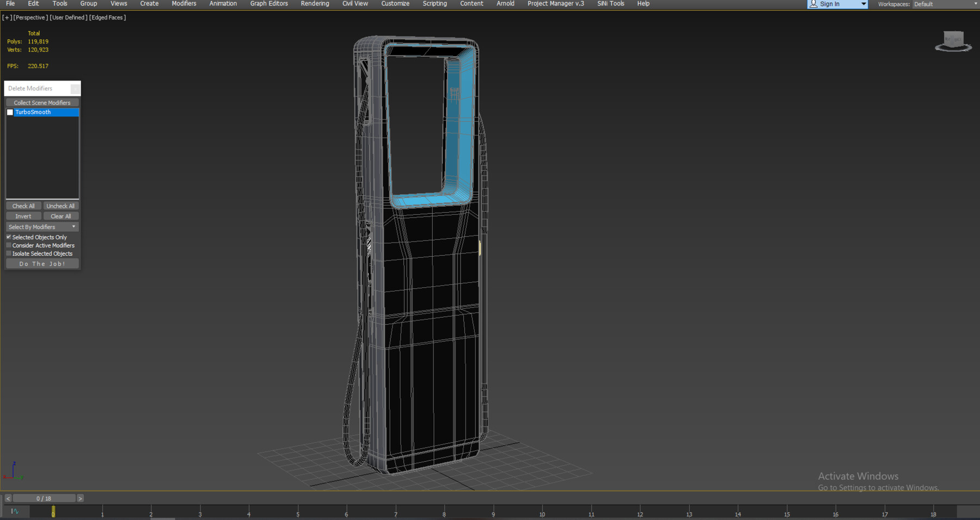Click Collect Scene Modifiers

point(42,102)
